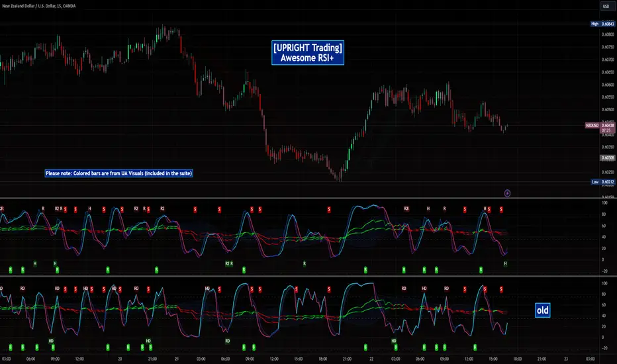Click leftmost green B marker in upper oscillator

(11, 270)
